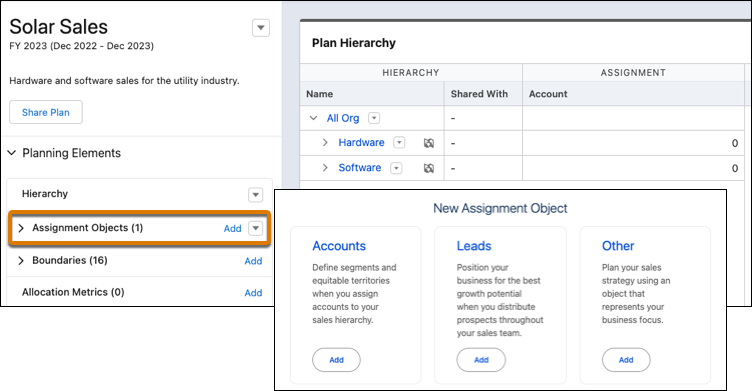Click the sync icon in Software row
Image resolution: width=752 pixels, height=391 pixels.
(x=429, y=168)
